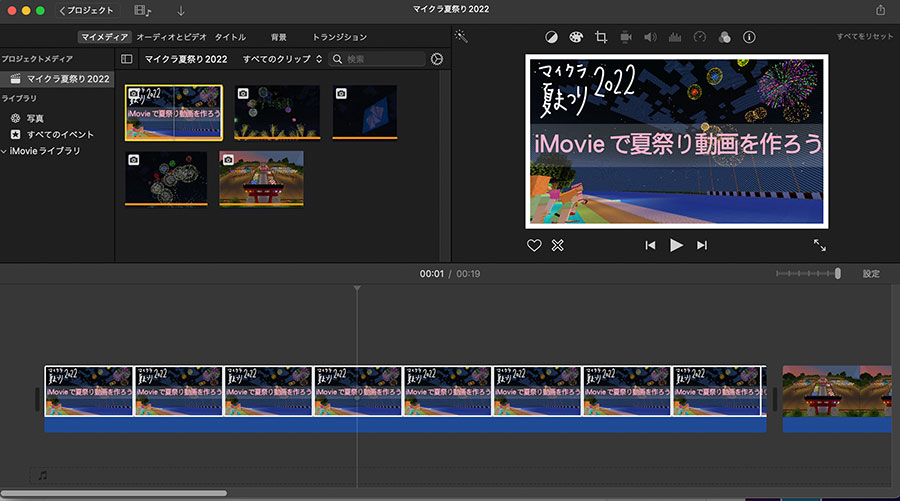Open clip filter and audio effects icon
The image size is (900, 501).
tap(724, 37)
